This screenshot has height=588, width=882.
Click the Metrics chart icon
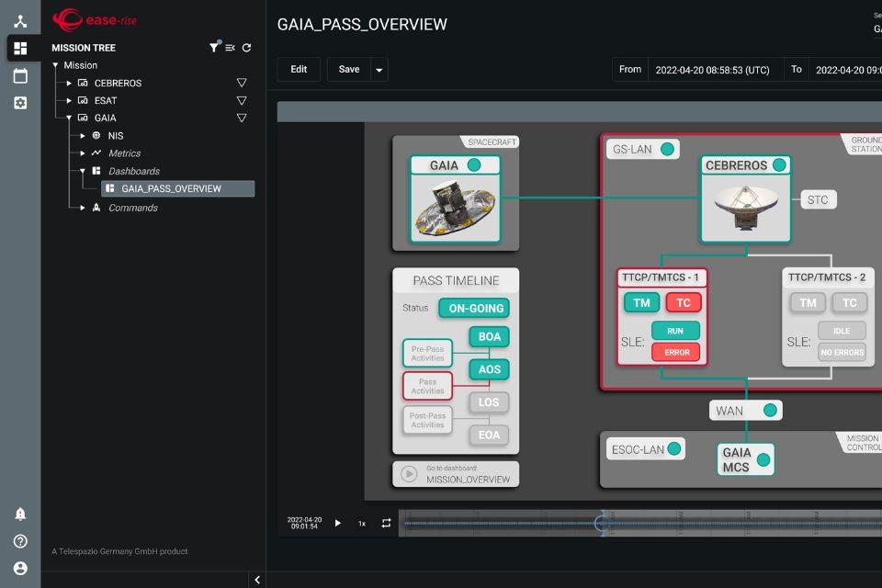coord(96,153)
